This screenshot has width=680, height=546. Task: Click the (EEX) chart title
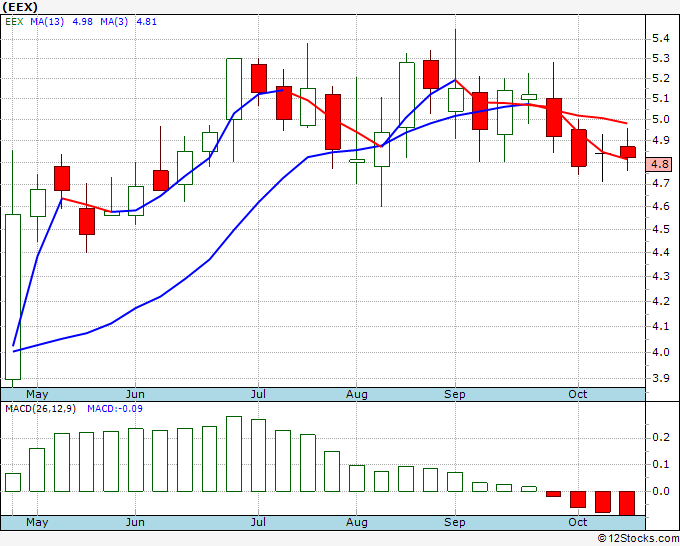(20, 7)
